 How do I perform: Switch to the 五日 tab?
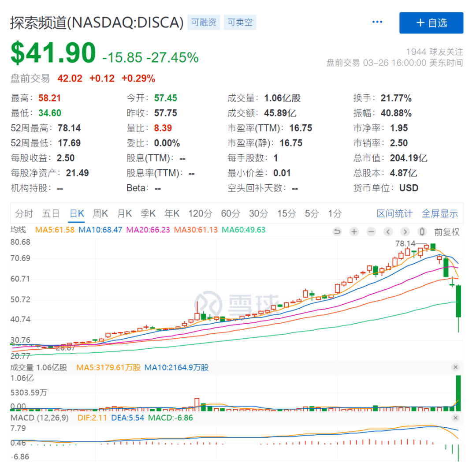[51, 213]
